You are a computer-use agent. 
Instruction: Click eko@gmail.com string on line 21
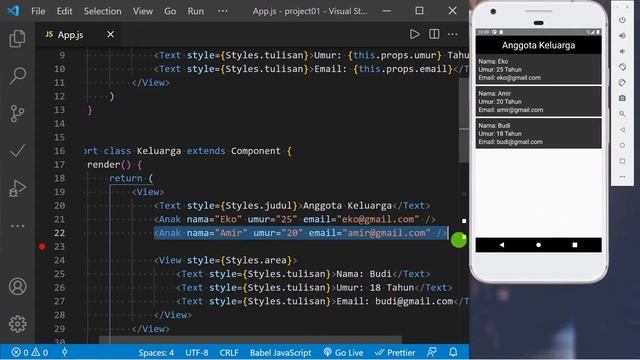378,219
